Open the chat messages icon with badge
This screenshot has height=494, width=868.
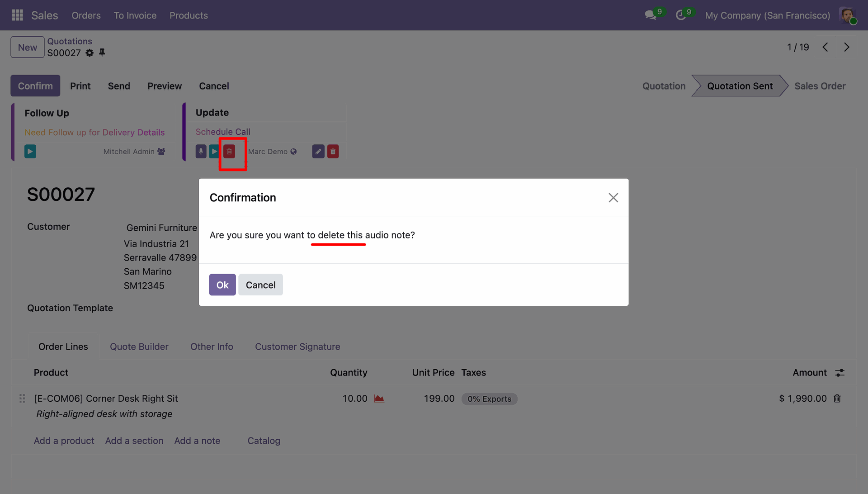coord(651,15)
